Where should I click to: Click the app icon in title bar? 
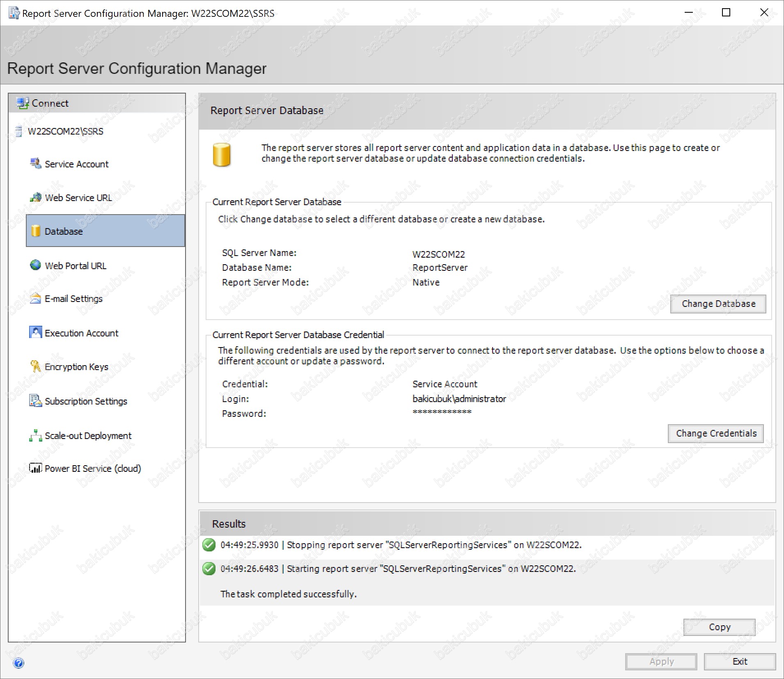(x=14, y=13)
